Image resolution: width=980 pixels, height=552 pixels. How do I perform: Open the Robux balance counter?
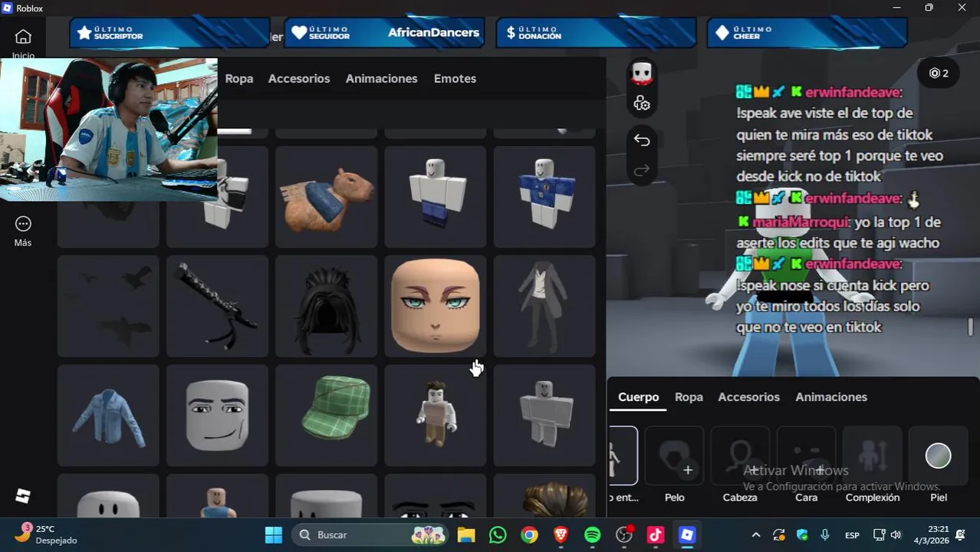[x=939, y=73]
